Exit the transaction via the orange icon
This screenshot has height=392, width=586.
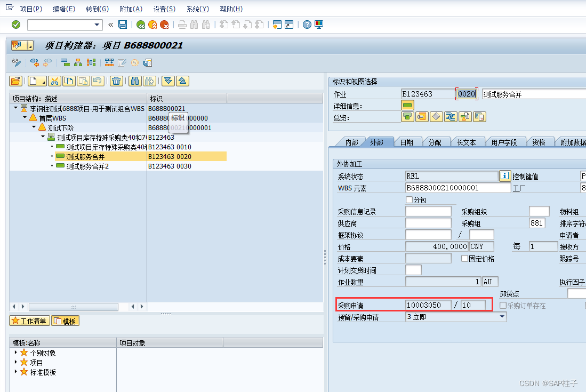point(152,25)
